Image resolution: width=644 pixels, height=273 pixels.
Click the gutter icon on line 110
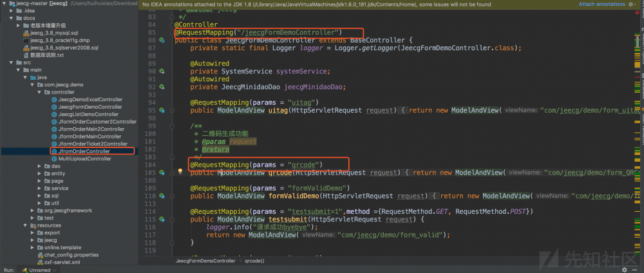pos(162,196)
